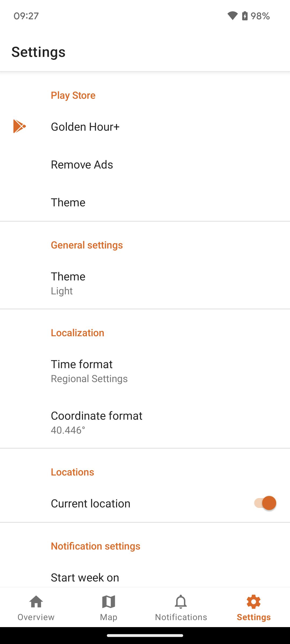This screenshot has width=290, height=644.
Task: Tap the Current location row label
Action: coord(90,503)
